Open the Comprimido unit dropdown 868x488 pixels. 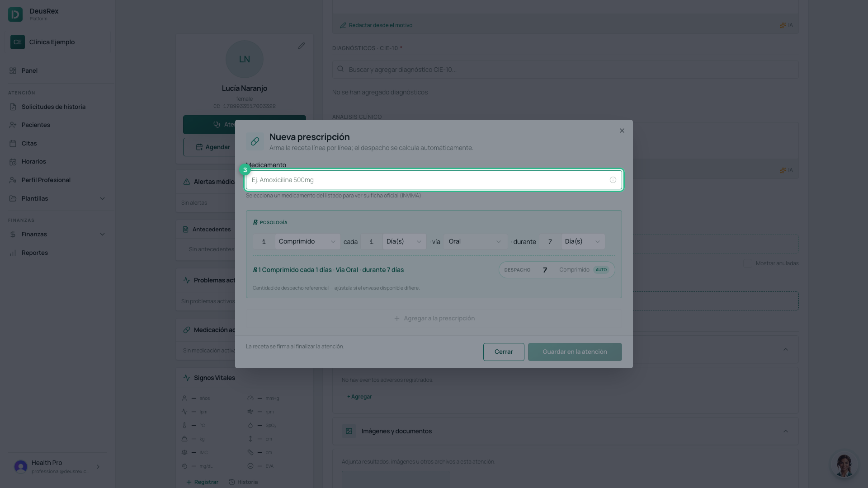tap(307, 242)
